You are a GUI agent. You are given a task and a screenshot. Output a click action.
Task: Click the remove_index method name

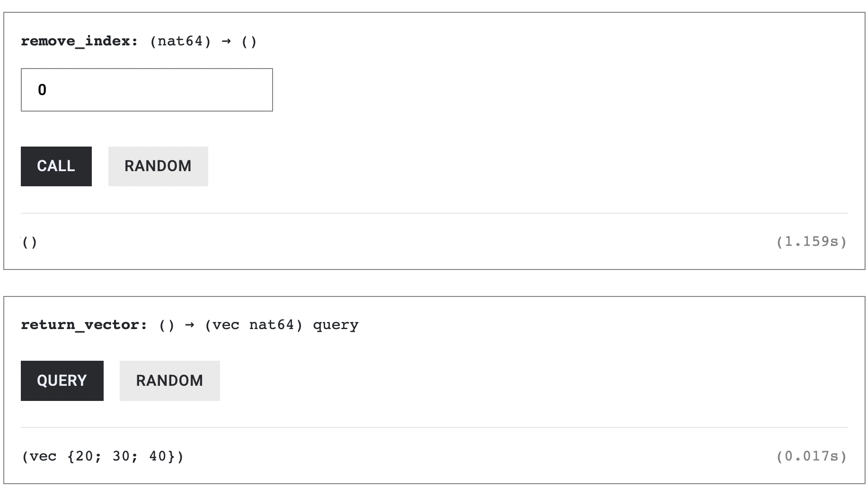(76, 41)
